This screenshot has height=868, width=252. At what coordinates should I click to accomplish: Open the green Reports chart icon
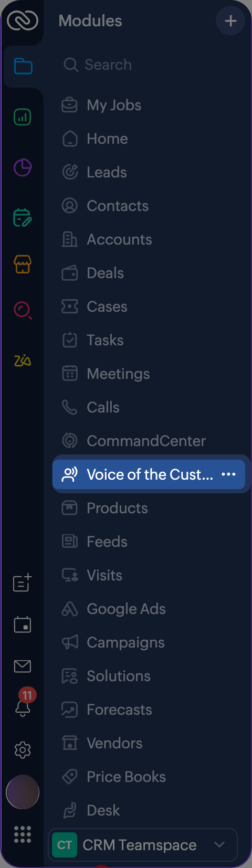point(23,117)
